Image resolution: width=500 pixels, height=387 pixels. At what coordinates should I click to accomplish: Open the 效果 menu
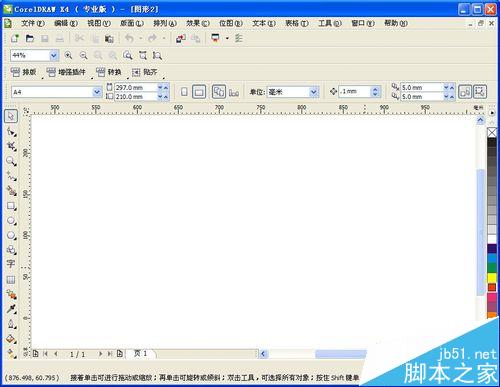198,23
